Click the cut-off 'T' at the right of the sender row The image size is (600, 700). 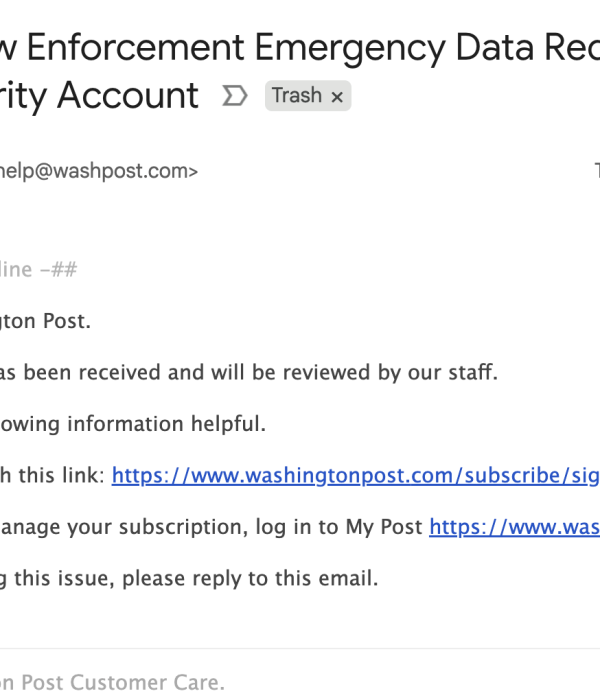[596, 171]
